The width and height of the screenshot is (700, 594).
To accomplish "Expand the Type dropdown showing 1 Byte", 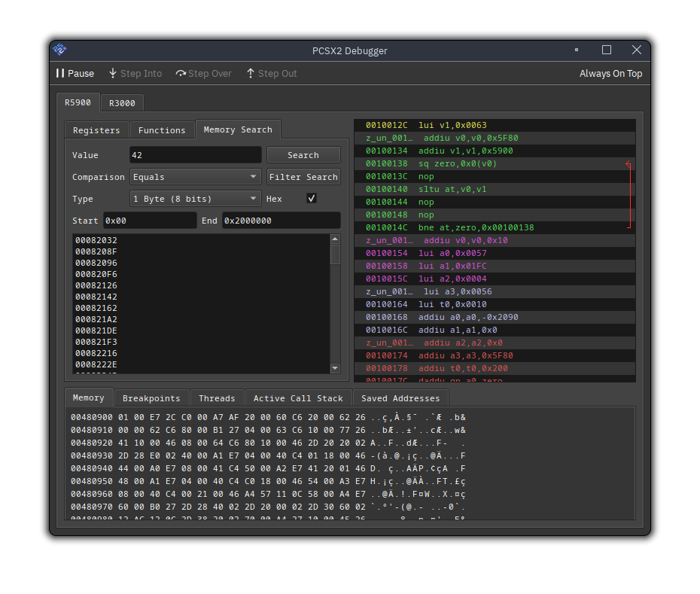I will (x=196, y=199).
